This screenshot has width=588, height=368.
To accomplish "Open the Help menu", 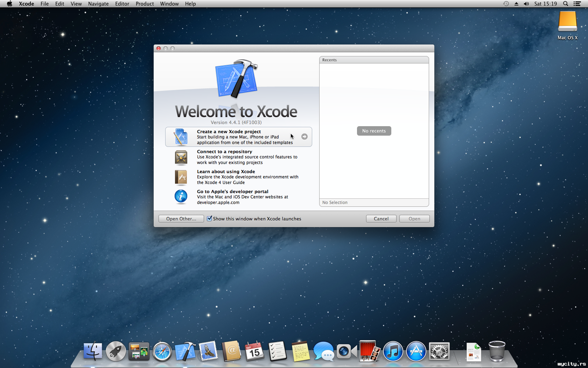I will 190,4.
